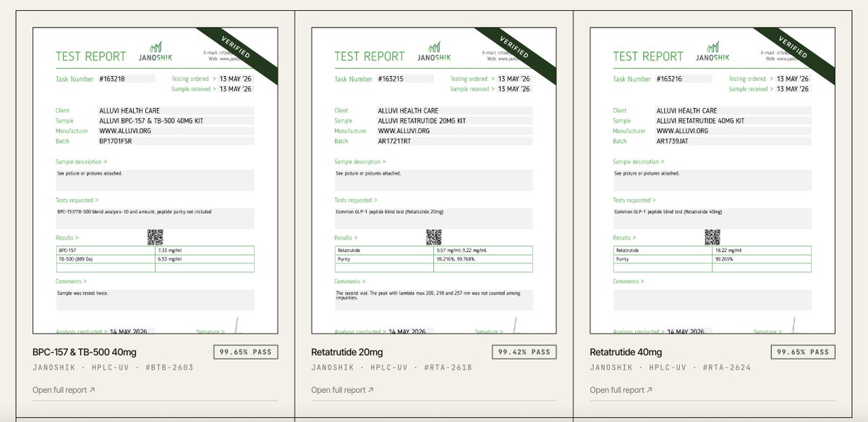The image size is (868, 422).
Task: Click the purity value '99.269%'
Action: 723,258
